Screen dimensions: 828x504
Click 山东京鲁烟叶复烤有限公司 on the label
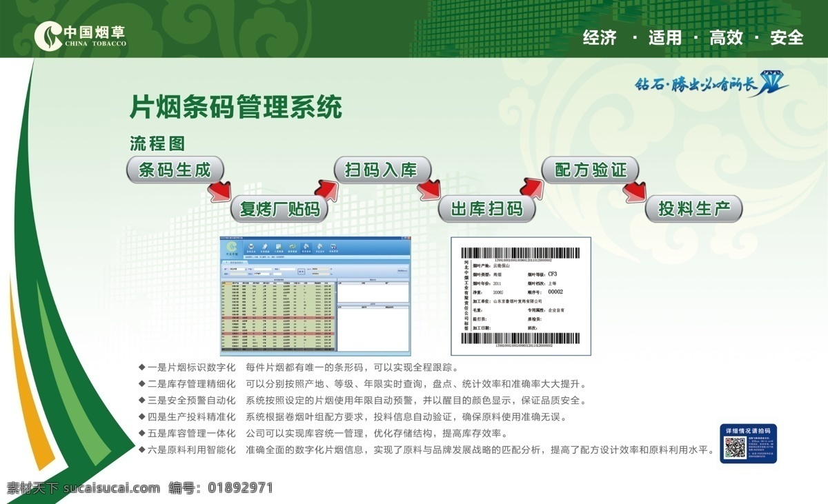(x=517, y=301)
